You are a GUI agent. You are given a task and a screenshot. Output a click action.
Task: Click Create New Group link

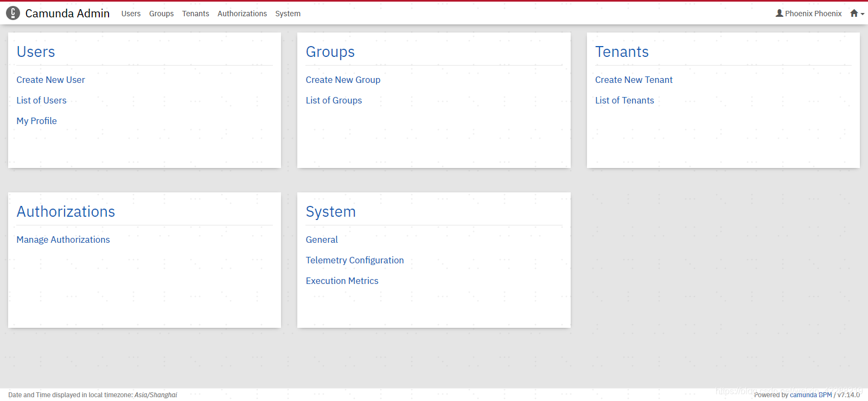point(343,80)
